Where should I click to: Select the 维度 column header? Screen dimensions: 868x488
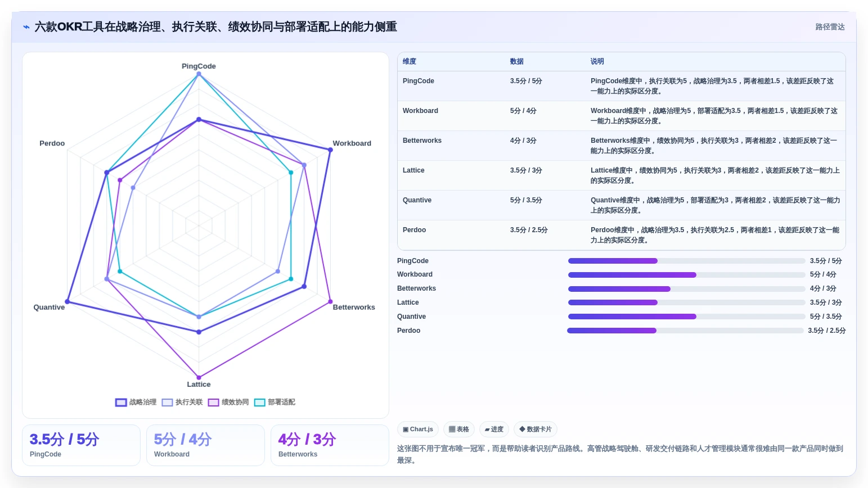pos(410,61)
